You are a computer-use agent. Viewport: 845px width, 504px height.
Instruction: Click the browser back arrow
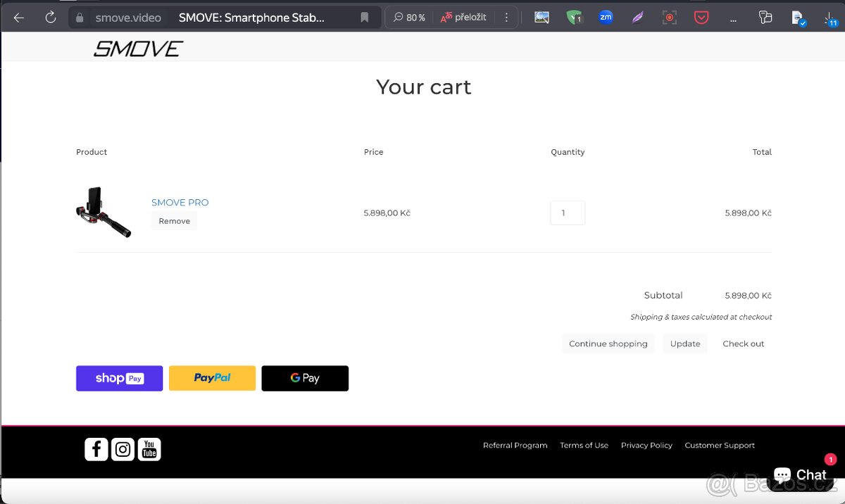coord(19,18)
